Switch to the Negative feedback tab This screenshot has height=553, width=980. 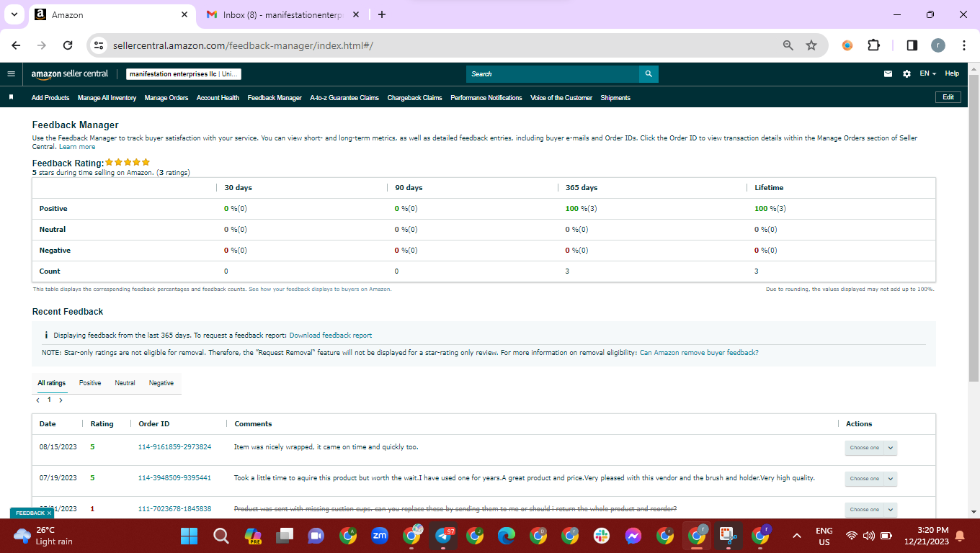tap(161, 383)
